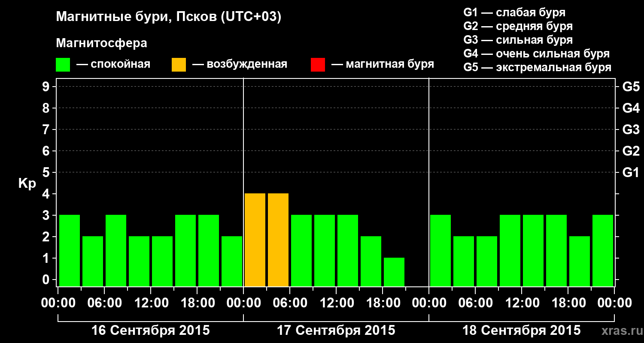This screenshot has width=644, height=343.
Task: Click the G5 label on right axis
Action: 631,87
